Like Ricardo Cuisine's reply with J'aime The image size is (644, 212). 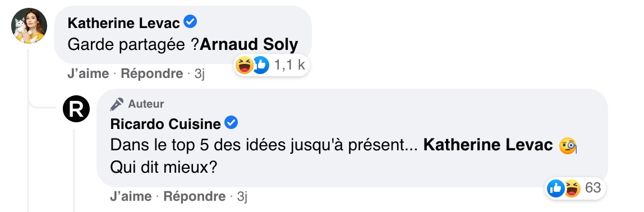coord(131,196)
